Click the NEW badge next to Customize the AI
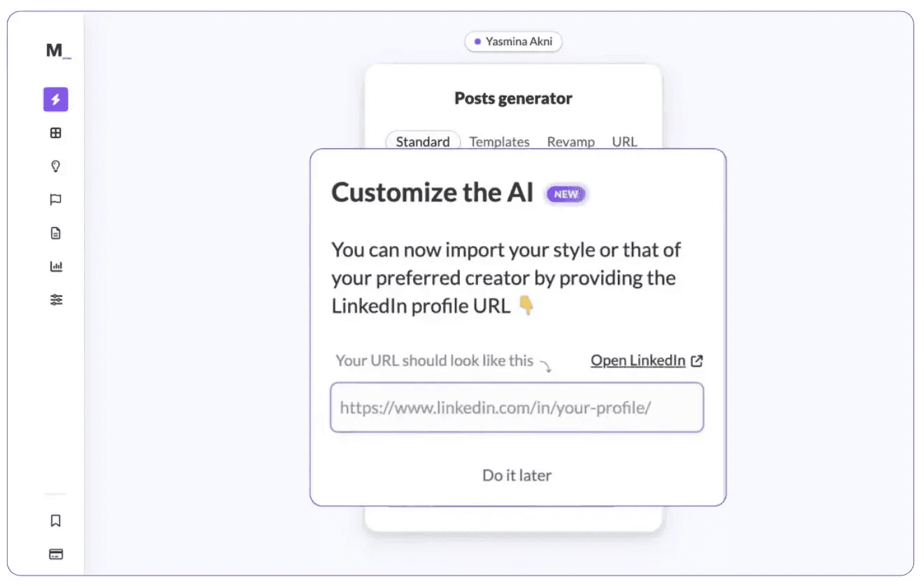This screenshot has width=924, height=586. click(565, 194)
